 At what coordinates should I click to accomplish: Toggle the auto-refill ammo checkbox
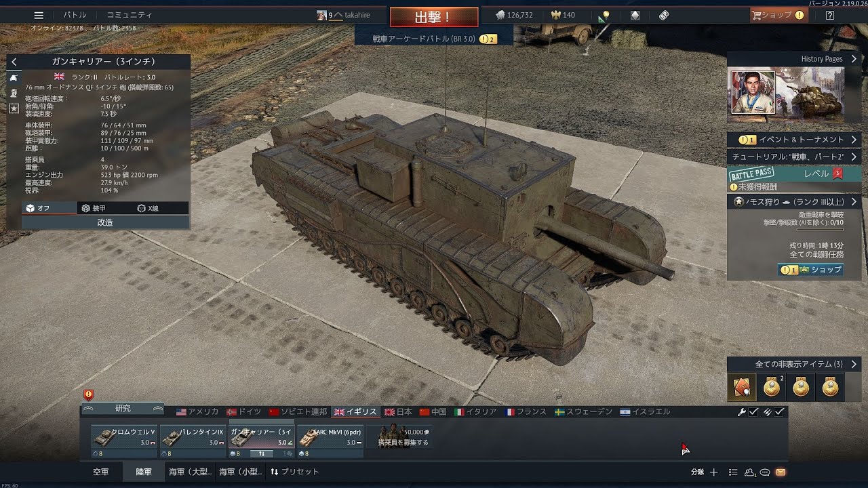tap(780, 411)
